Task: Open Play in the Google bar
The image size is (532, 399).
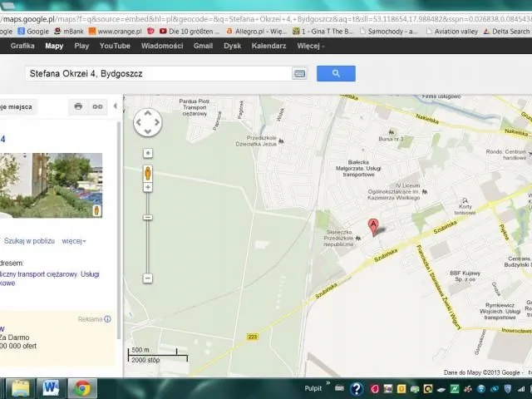Action: [81, 46]
